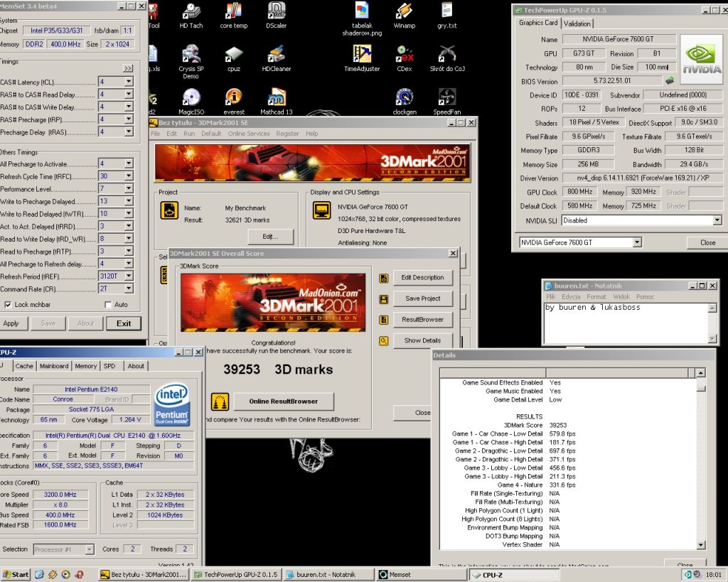Screen dimensions: 728x582
Task: Open the GPU selection dropdown in GPU-Z
Action: [x=636, y=242]
